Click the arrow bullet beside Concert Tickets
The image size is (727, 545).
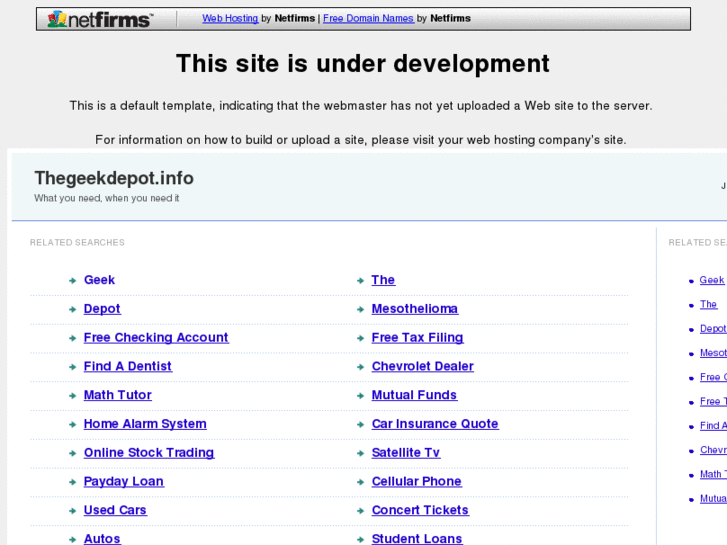point(360,511)
